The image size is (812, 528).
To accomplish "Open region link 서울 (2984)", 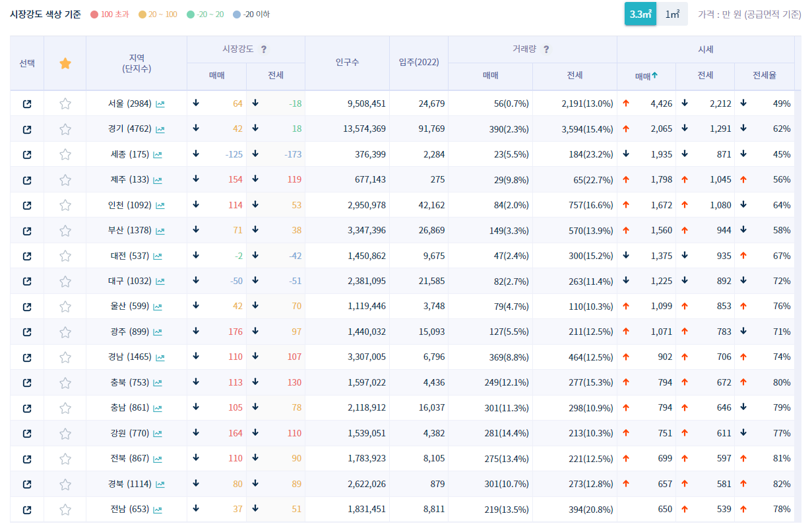I will [131, 104].
